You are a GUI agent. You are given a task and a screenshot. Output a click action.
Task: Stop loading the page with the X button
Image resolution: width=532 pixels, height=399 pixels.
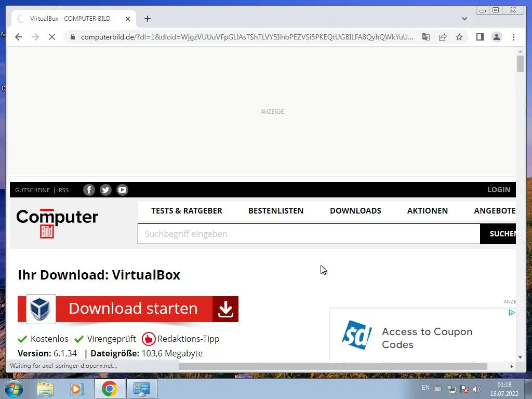pyautogui.click(x=52, y=37)
